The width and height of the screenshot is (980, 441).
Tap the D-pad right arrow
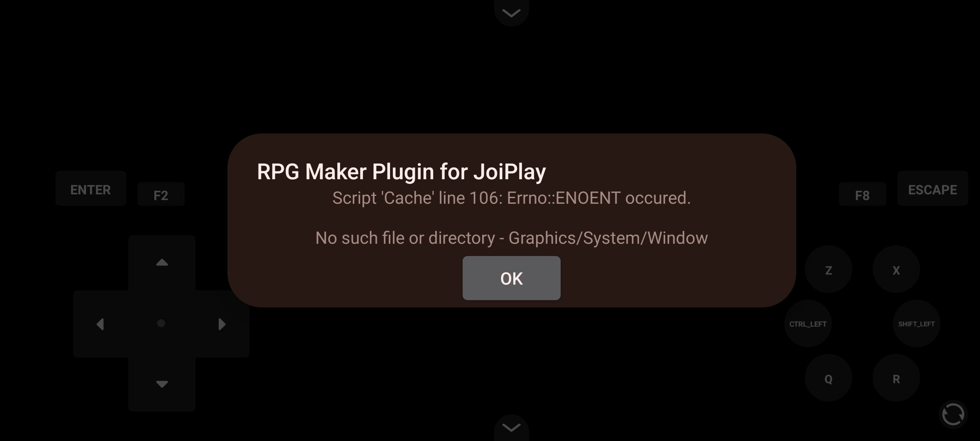pyautogui.click(x=222, y=324)
